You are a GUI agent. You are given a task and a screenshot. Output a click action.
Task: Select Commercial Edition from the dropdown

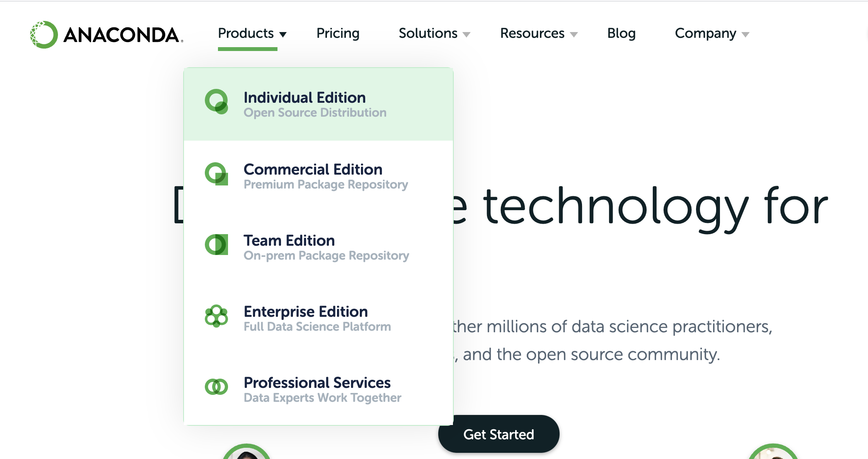tap(318, 176)
